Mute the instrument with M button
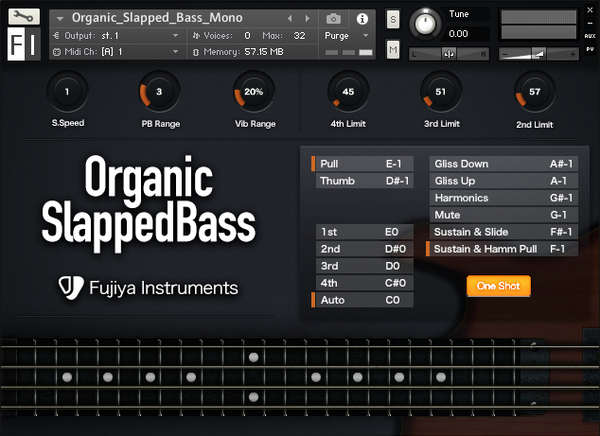 pos(393,49)
